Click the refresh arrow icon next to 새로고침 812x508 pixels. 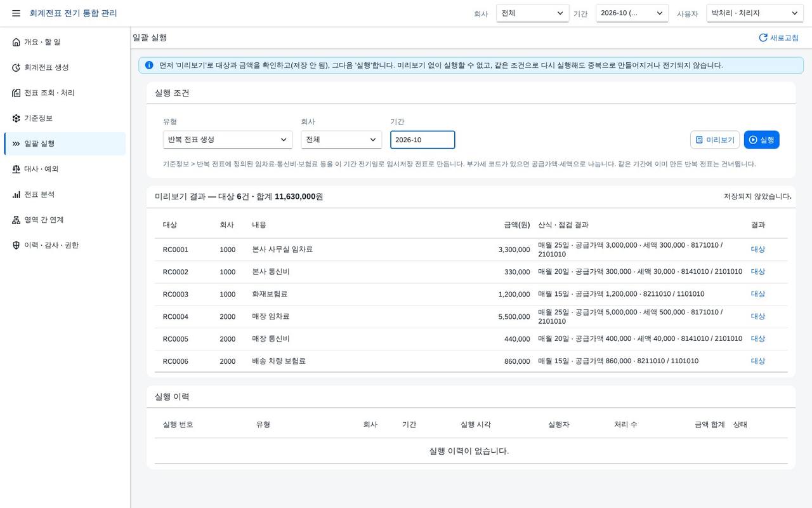[x=763, y=37]
